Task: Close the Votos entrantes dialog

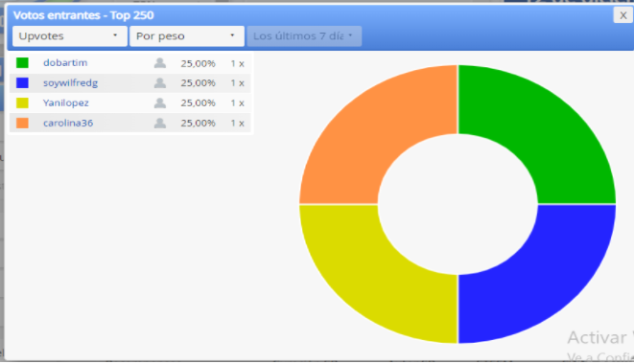Action: click(x=622, y=15)
